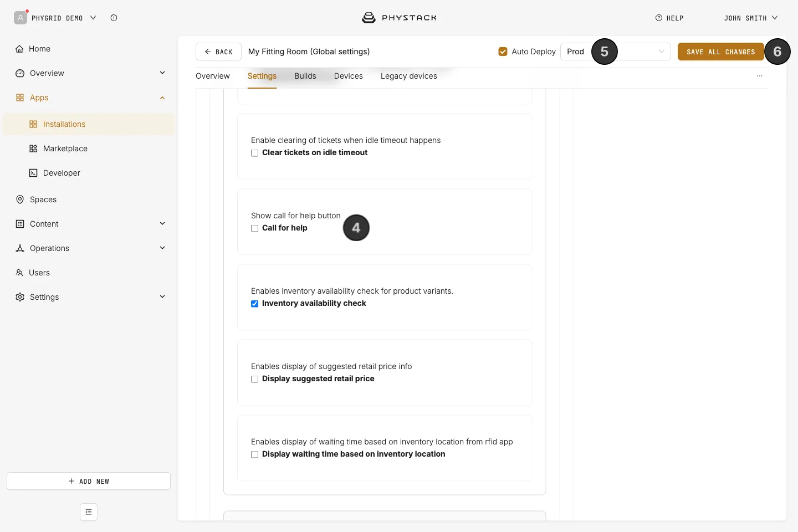The width and height of the screenshot is (798, 532).
Task: Expand the Content sidebar section
Action: pos(162,223)
